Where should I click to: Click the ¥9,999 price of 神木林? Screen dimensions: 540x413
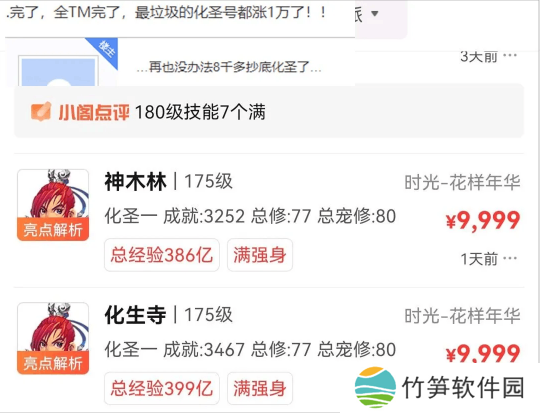(483, 220)
